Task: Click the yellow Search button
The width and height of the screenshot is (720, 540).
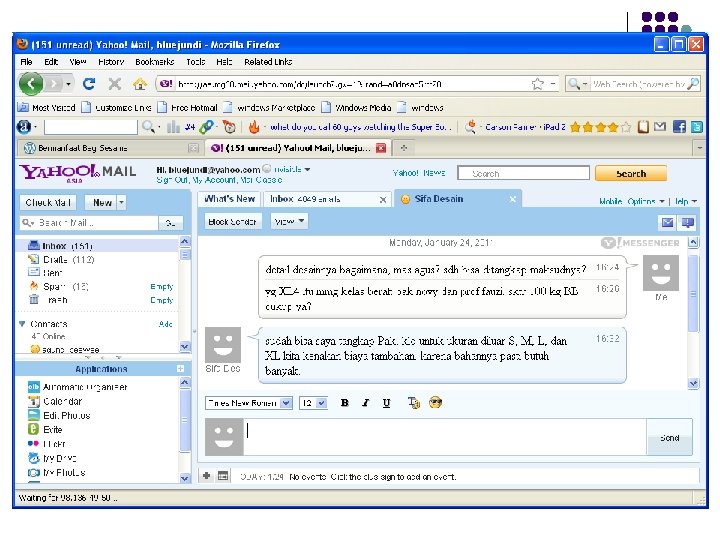Action: [631, 174]
